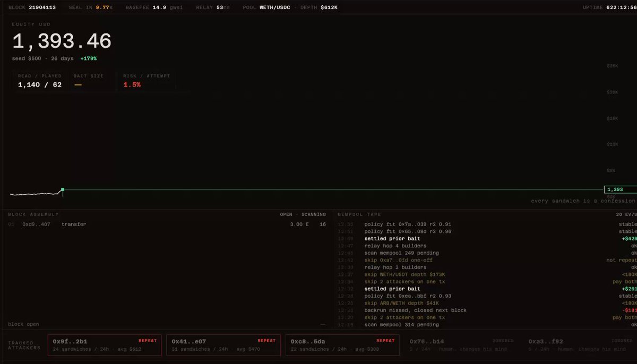Click the 1,393.46 equity value
Viewport: 637px width, 364px height.
tap(62, 41)
